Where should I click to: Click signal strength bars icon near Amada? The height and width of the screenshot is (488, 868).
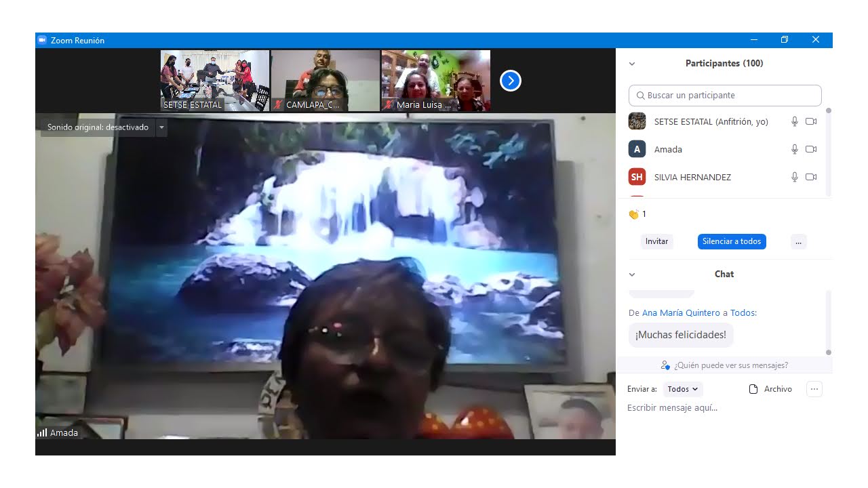[42, 432]
